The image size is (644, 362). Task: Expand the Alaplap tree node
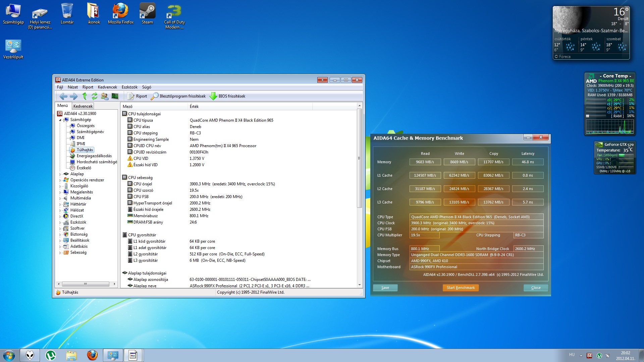(x=60, y=174)
